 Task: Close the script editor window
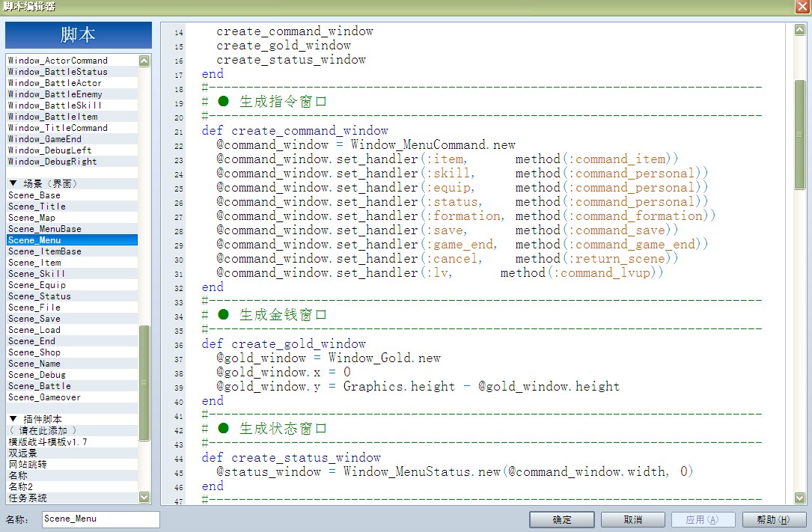(803, 7)
